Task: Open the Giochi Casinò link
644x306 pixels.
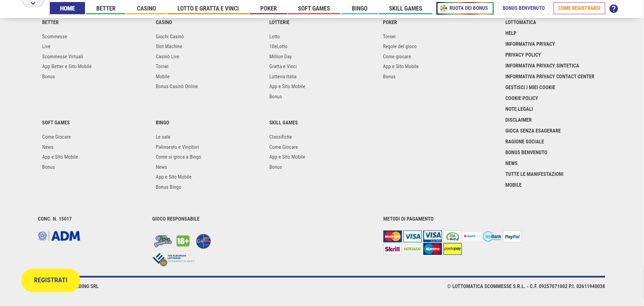Action: (x=170, y=37)
